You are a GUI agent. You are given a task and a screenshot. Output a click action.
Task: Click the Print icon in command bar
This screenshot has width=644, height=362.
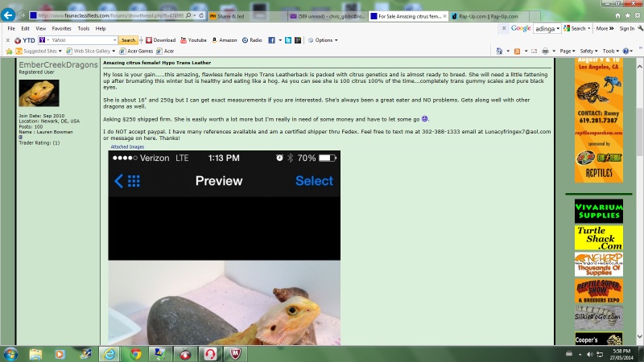(545, 51)
